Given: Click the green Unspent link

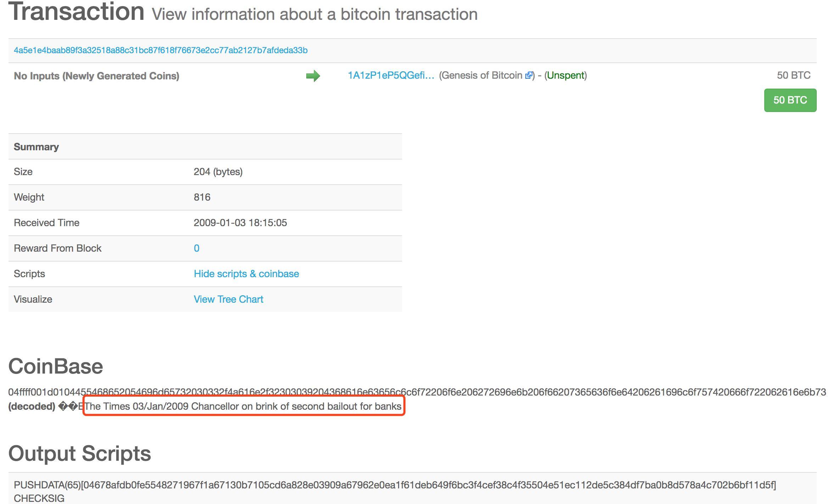Looking at the screenshot, I should coord(565,75).
